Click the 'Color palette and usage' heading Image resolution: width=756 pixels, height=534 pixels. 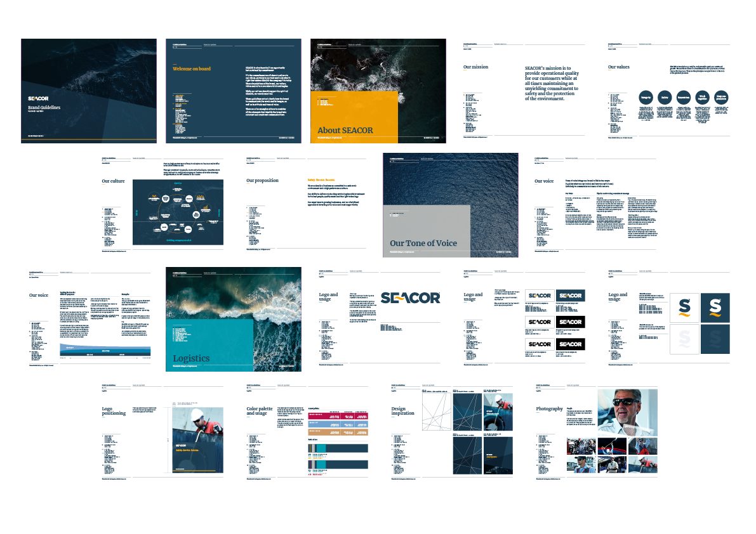click(260, 411)
